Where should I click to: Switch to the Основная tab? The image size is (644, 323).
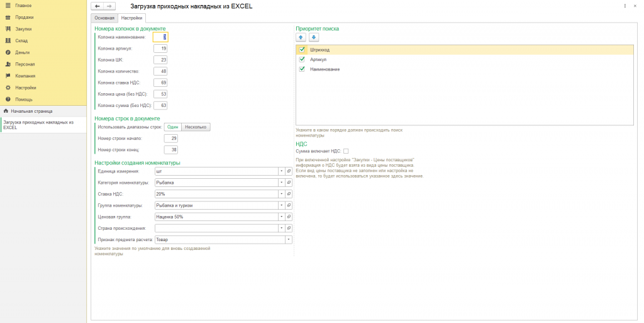point(104,18)
